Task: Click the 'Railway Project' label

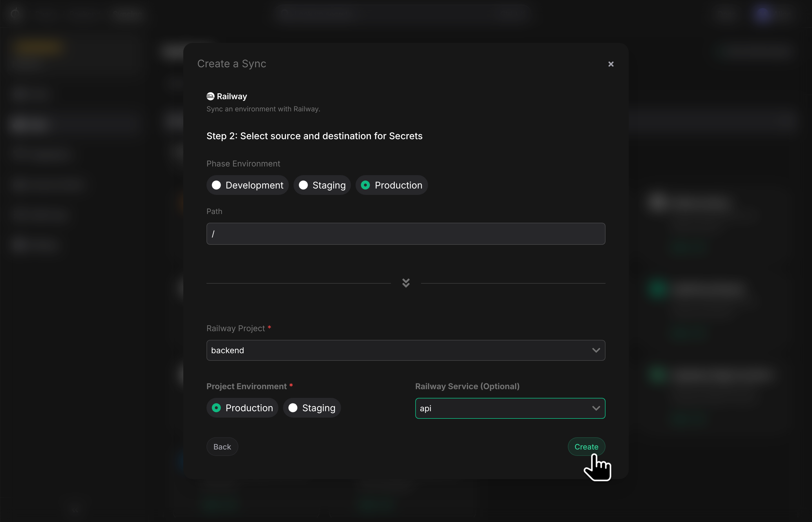Action: (235, 329)
